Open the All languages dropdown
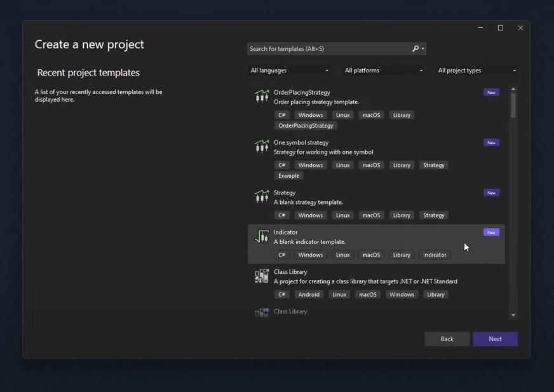554x392 pixels. click(290, 71)
